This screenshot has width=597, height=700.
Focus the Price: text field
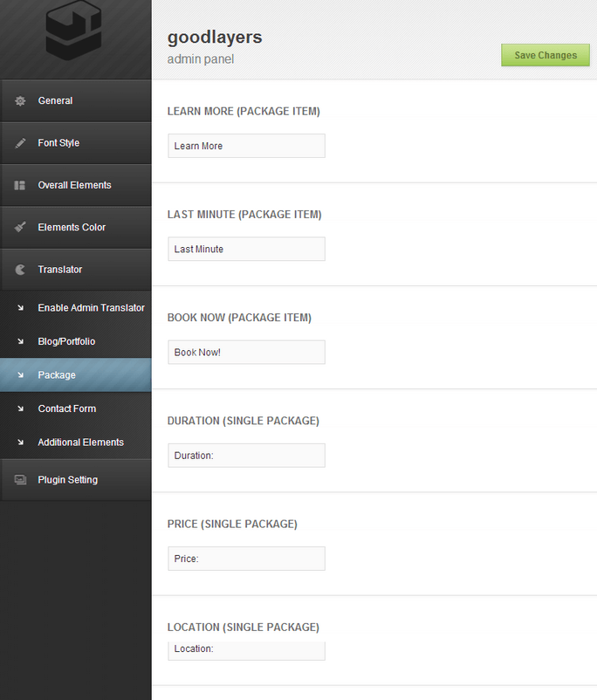[x=246, y=559]
